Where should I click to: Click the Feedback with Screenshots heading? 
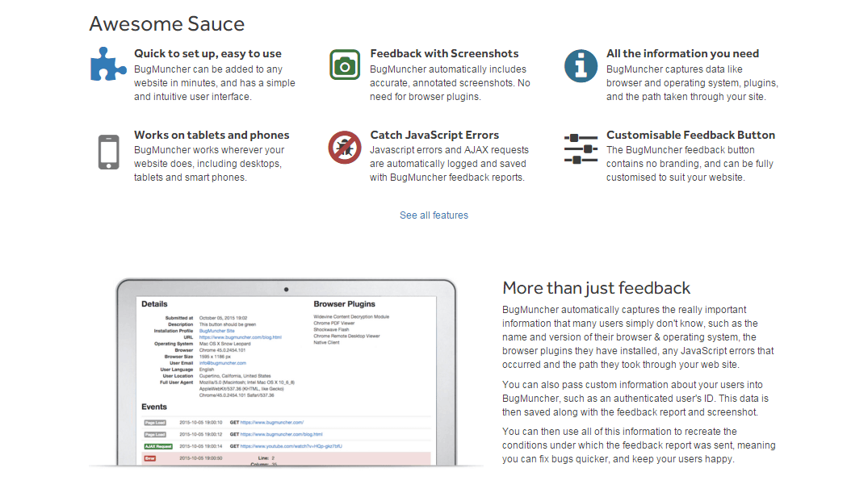pos(444,54)
